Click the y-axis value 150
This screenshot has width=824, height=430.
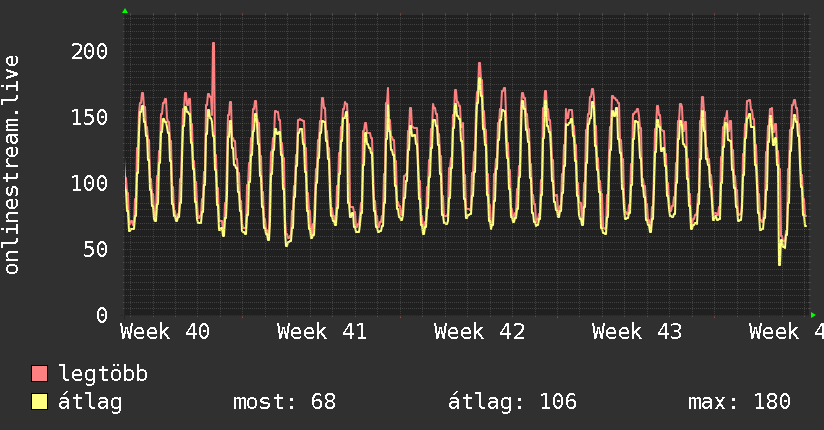[89, 117]
